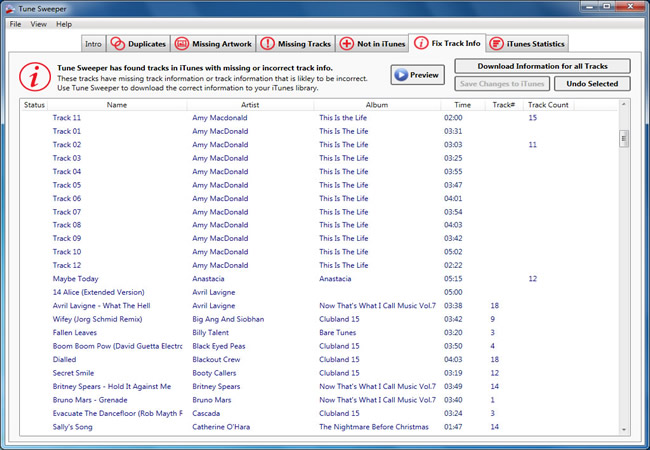Open the Missing Tracks tab label
The image size is (650, 450).
click(304, 44)
